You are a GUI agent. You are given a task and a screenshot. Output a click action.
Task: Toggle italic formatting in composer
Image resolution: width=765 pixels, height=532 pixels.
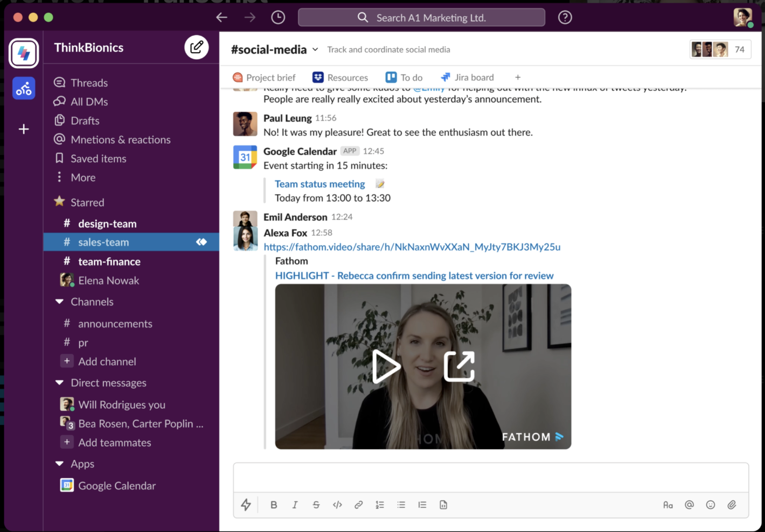[x=295, y=505]
